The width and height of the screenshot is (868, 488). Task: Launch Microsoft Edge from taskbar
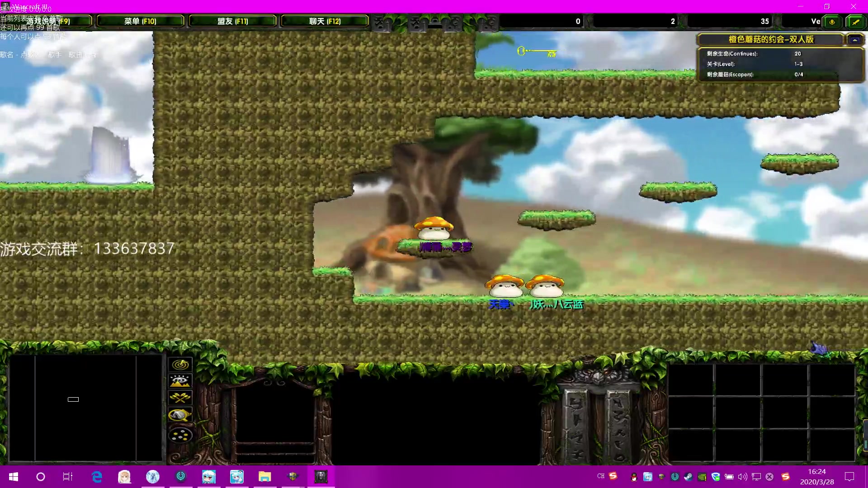97,477
